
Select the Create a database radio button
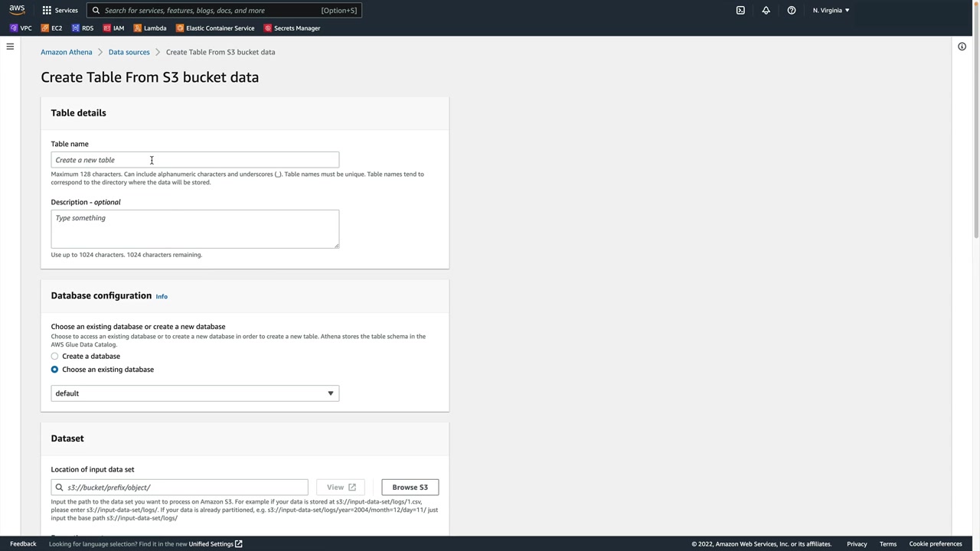click(x=54, y=357)
